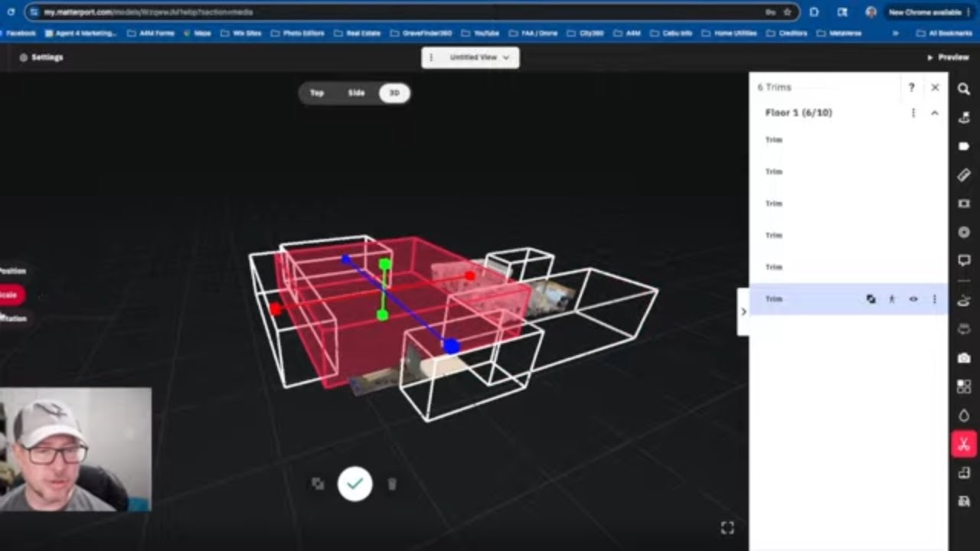Confirm trim with the checkmark button
This screenshot has width=980, height=551.
point(354,484)
